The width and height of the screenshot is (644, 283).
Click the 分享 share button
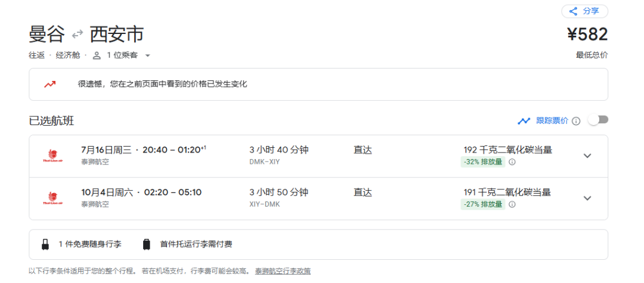[584, 11]
